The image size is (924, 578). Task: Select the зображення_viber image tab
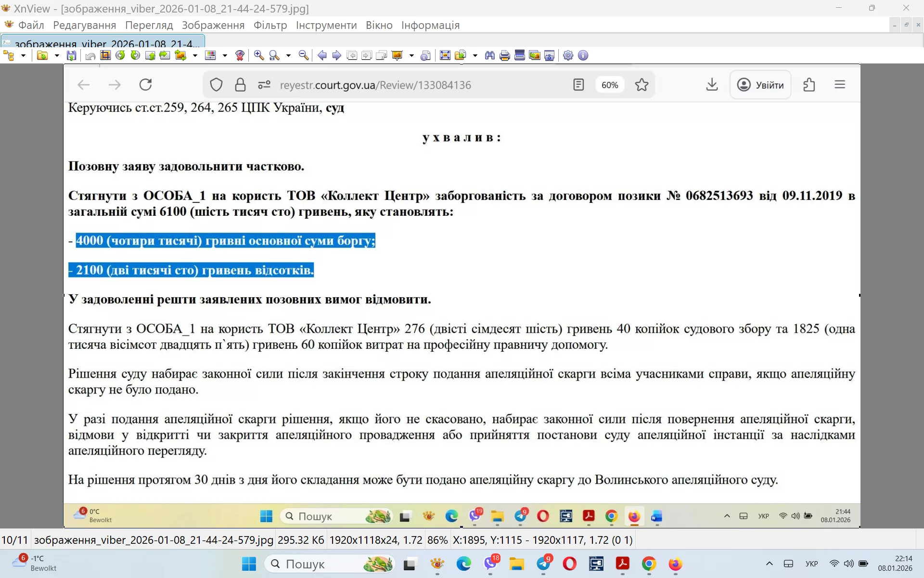click(x=101, y=42)
